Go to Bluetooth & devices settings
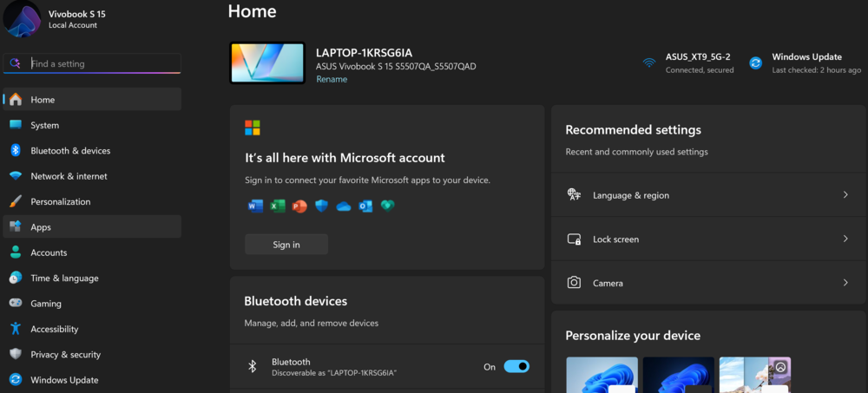The height and width of the screenshot is (393, 868). click(92, 151)
